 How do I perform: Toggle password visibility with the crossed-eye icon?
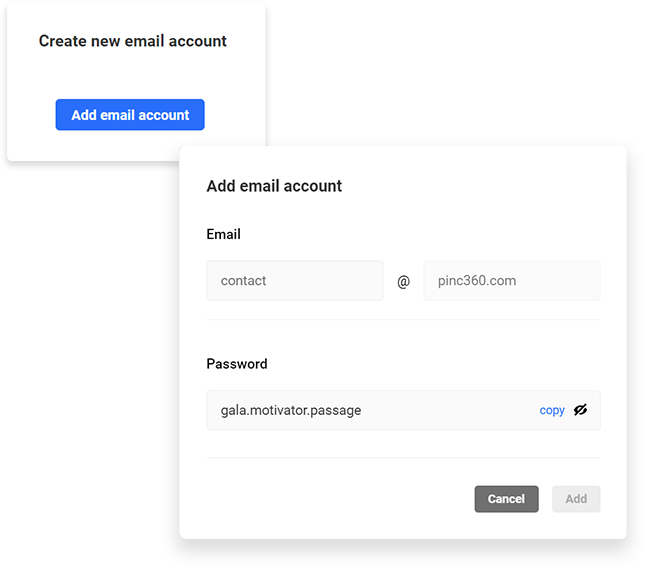(x=580, y=410)
